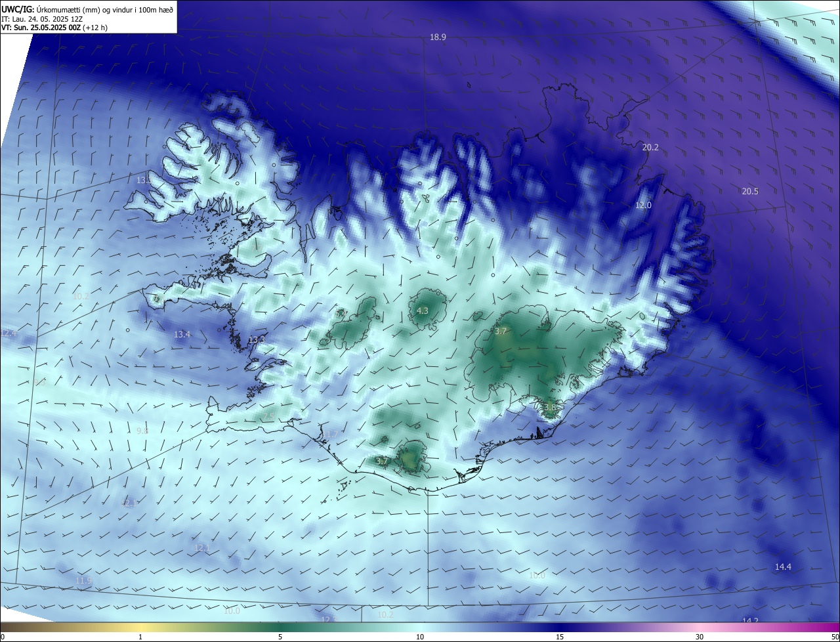Click the 14.2 value near the colour scale
The height and width of the screenshot is (642, 840).
[749, 620]
